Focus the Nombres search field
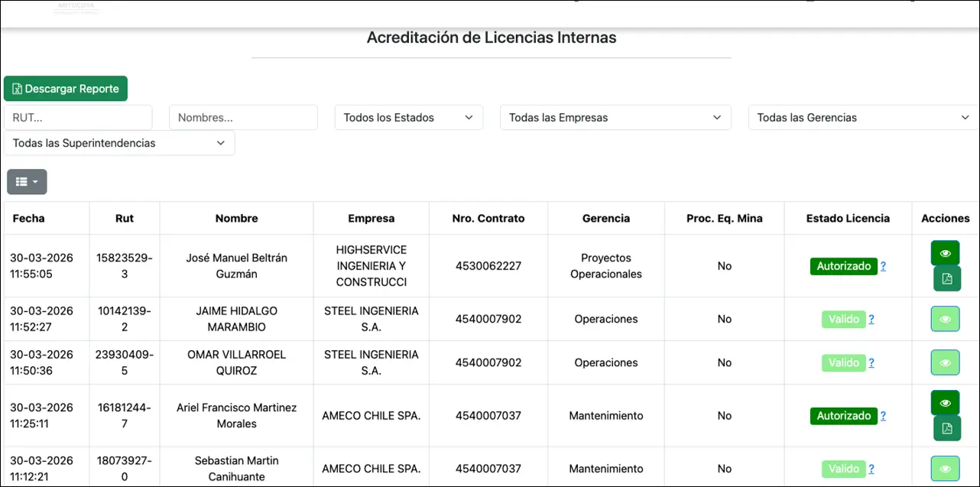980x487 pixels. 243,118
